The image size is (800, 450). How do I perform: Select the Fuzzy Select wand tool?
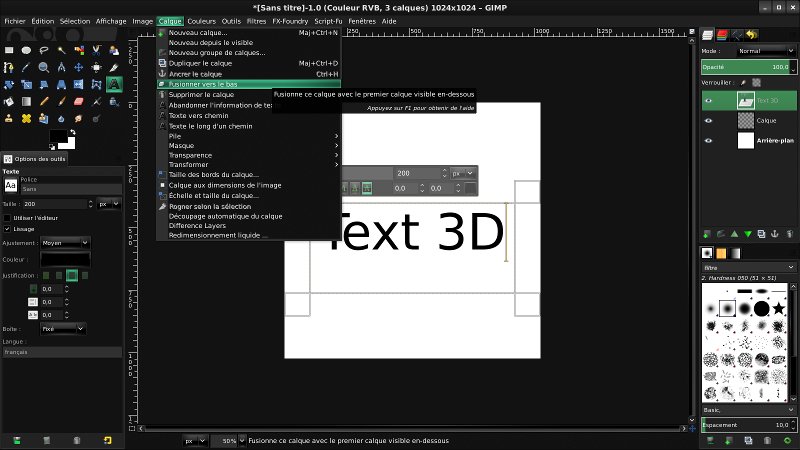61,50
